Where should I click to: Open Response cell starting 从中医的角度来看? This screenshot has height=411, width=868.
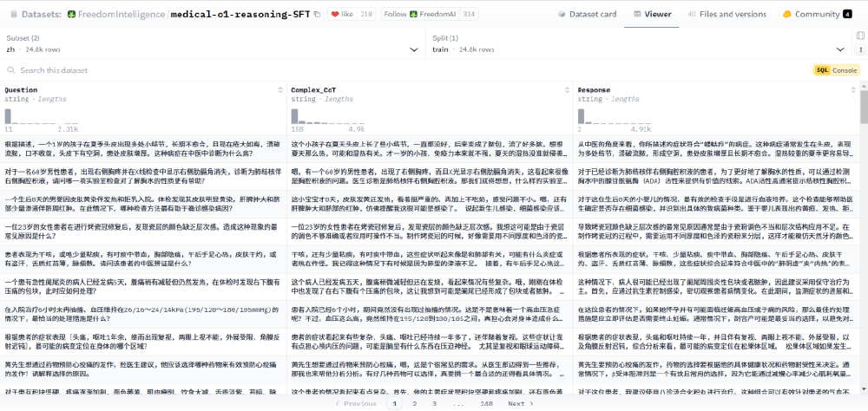(x=717, y=149)
